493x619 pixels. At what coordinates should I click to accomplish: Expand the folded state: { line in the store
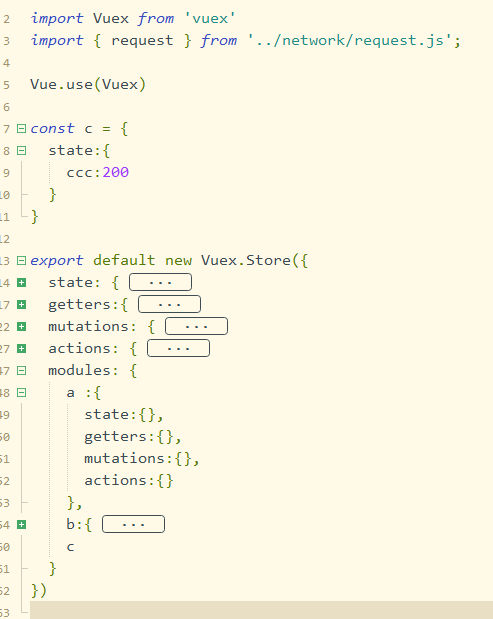[21, 283]
